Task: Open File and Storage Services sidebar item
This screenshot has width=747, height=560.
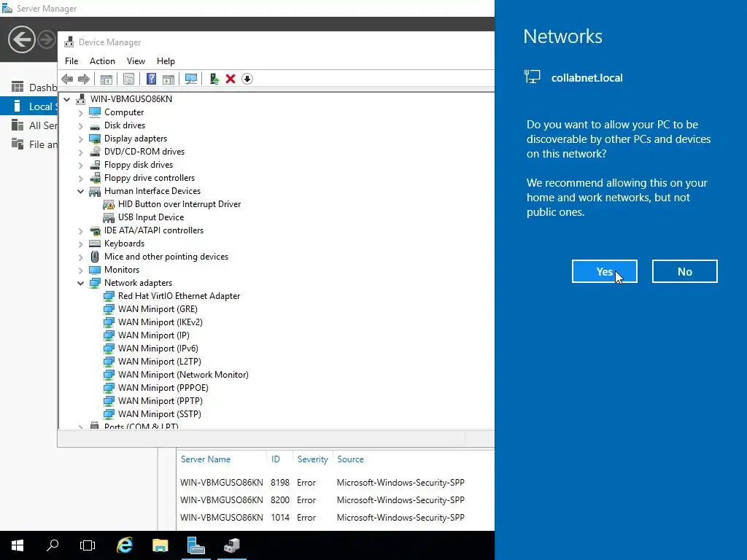Action: [x=28, y=144]
